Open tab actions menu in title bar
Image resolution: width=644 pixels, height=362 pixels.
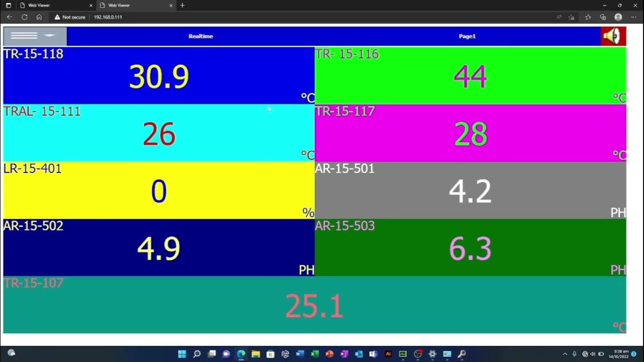pyautogui.click(x=8, y=5)
